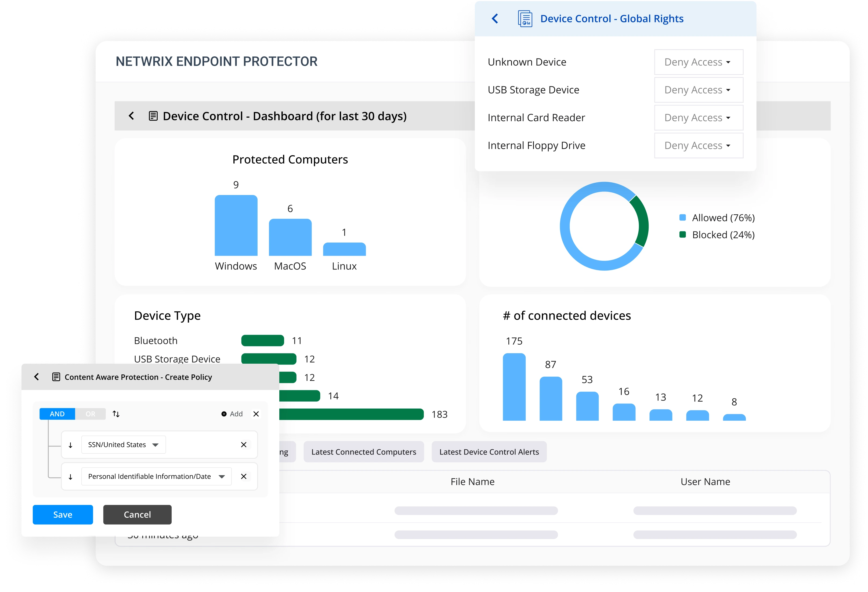This screenshot has width=868, height=592.
Task: Click the Windows bar in Protected Computers
Action: tap(236, 225)
